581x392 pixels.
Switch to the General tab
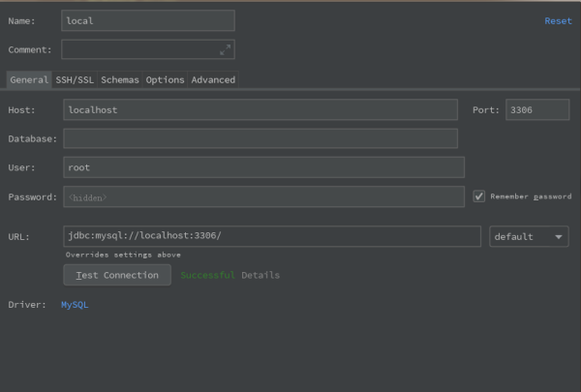coord(29,79)
